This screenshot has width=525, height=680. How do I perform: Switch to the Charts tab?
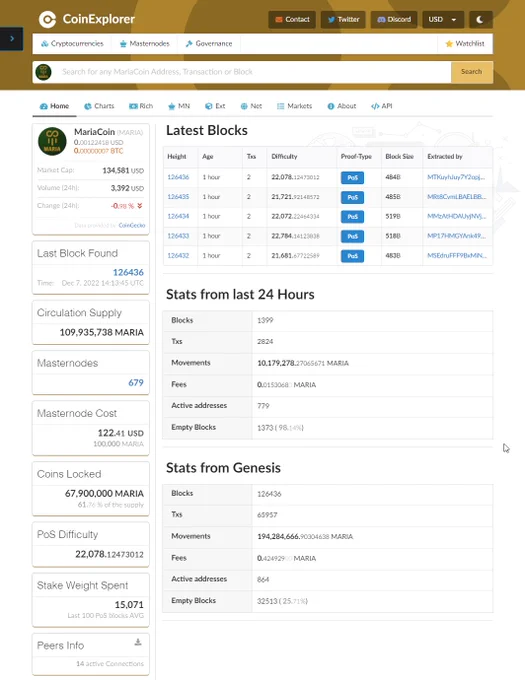point(99,106)
